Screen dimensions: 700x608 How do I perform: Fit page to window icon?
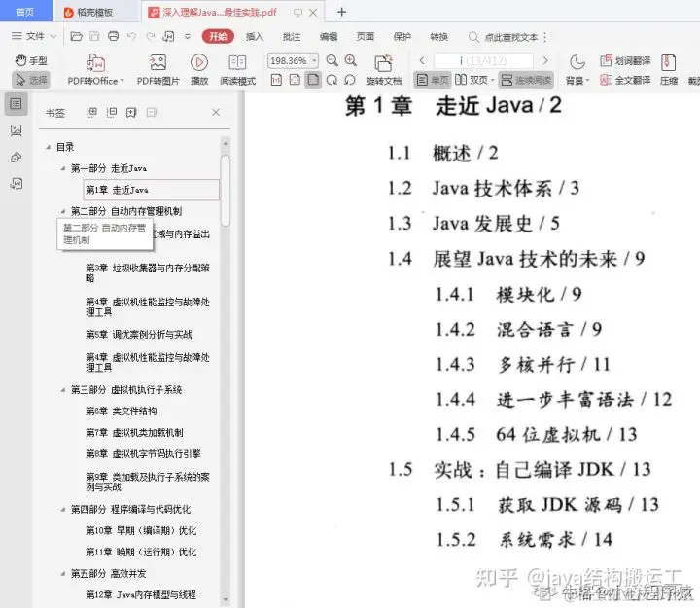295,80
